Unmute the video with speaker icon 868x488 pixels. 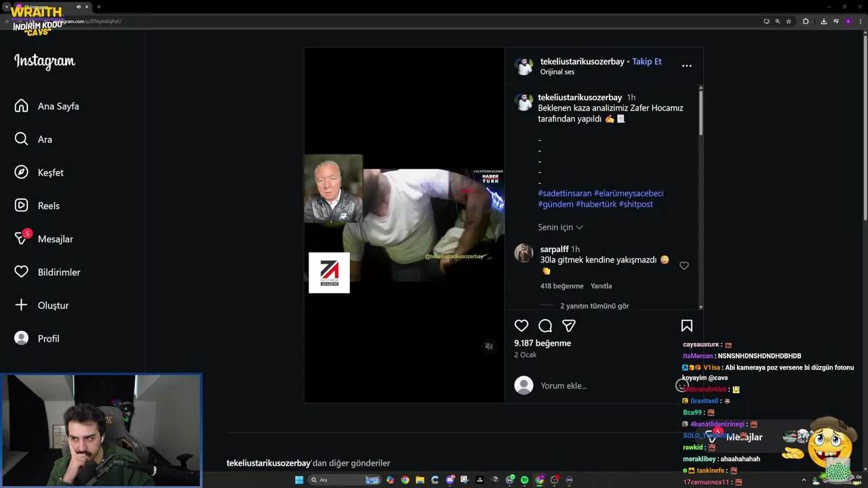489,346
